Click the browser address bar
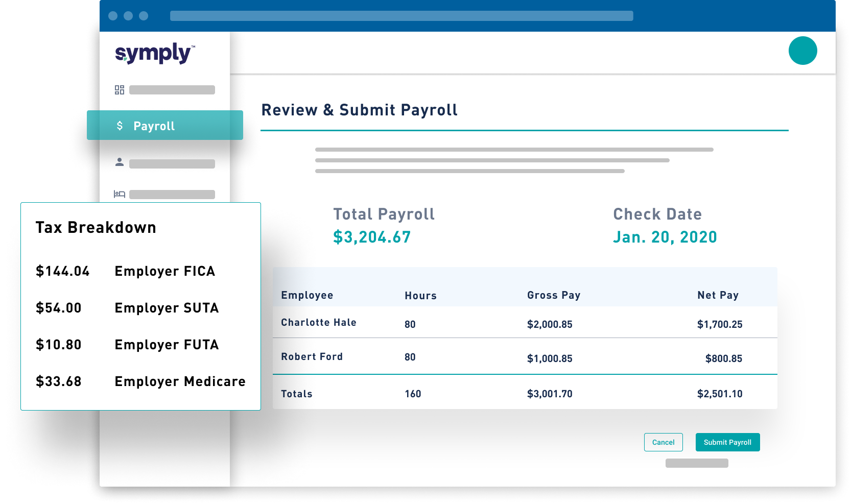851x504 pixels. click(x=401, y=16)
